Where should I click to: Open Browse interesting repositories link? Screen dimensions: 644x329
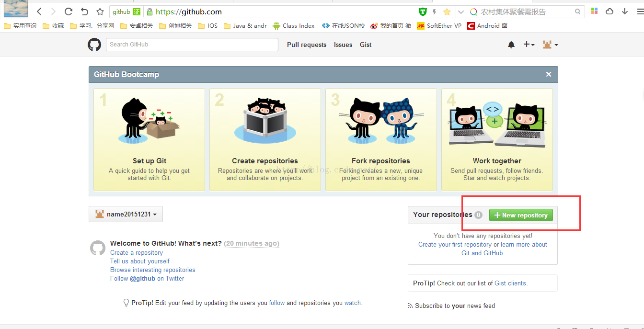coord(153,270)
